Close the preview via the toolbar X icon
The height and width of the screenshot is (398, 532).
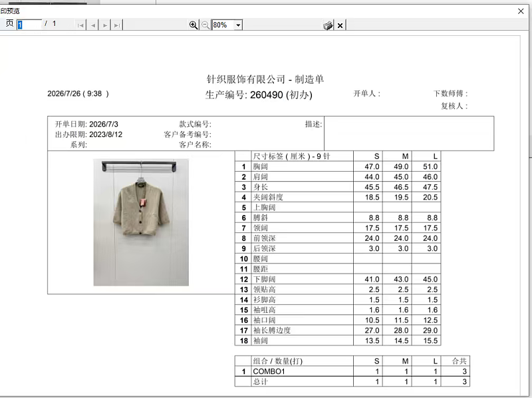click(340, 25)
